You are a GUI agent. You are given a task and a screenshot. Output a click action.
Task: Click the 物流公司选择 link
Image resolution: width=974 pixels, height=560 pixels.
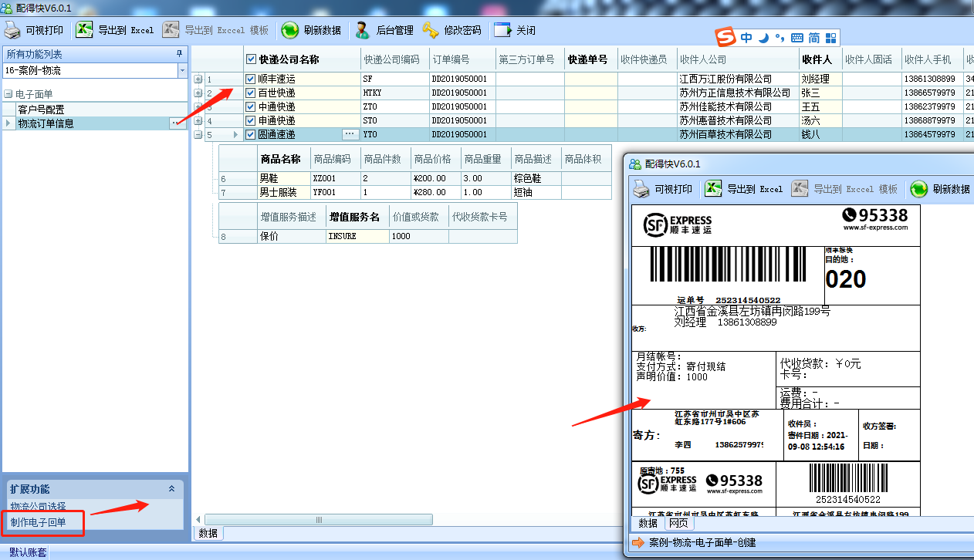[38, 507]
